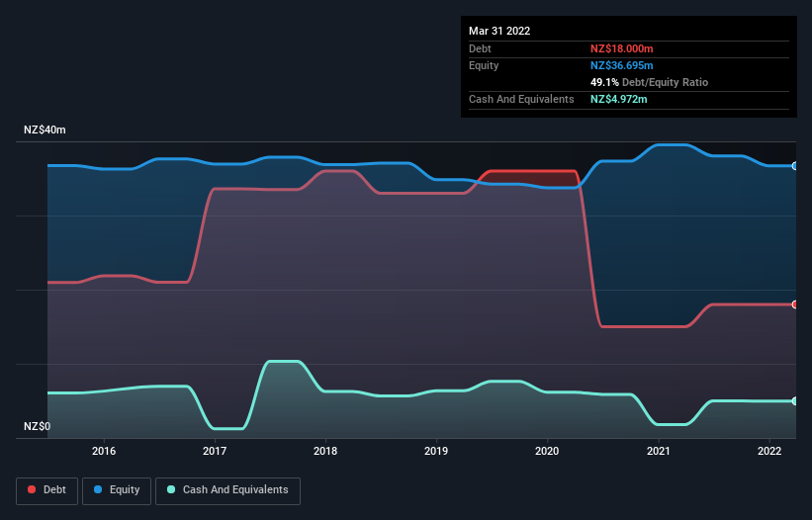
Task: Click the NZ$18.000m debt value
Action: (x=621, y=48)
